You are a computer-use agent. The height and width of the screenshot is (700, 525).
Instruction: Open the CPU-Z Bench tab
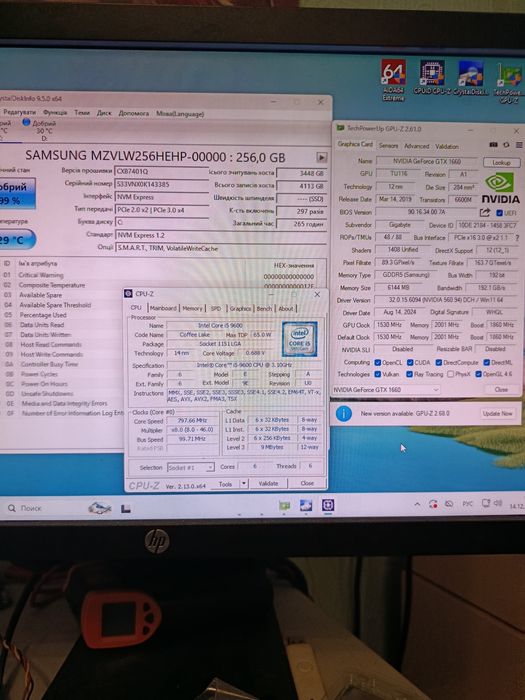pyautogui.click(x=264, y=308)
